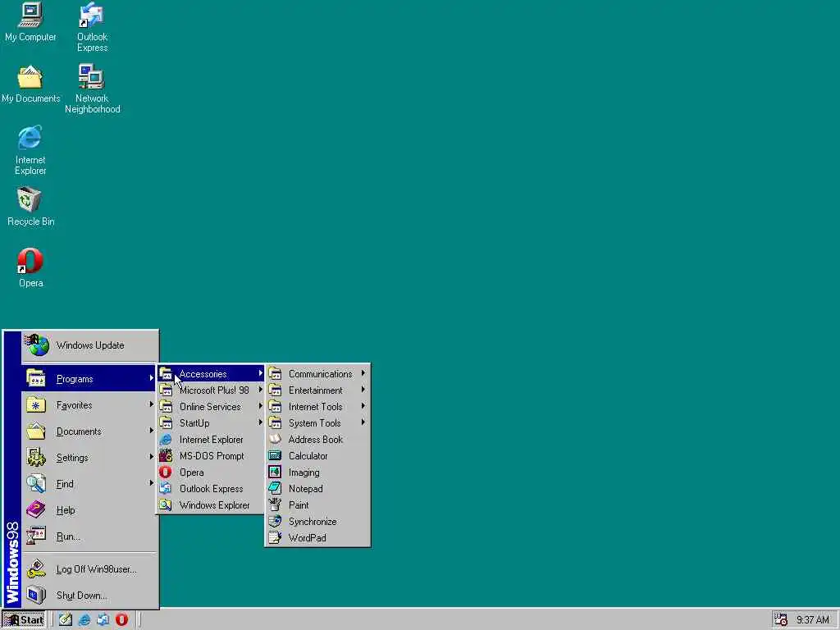Open the Recycle Bin
840x630 pixels.
[x=30, y=206]
